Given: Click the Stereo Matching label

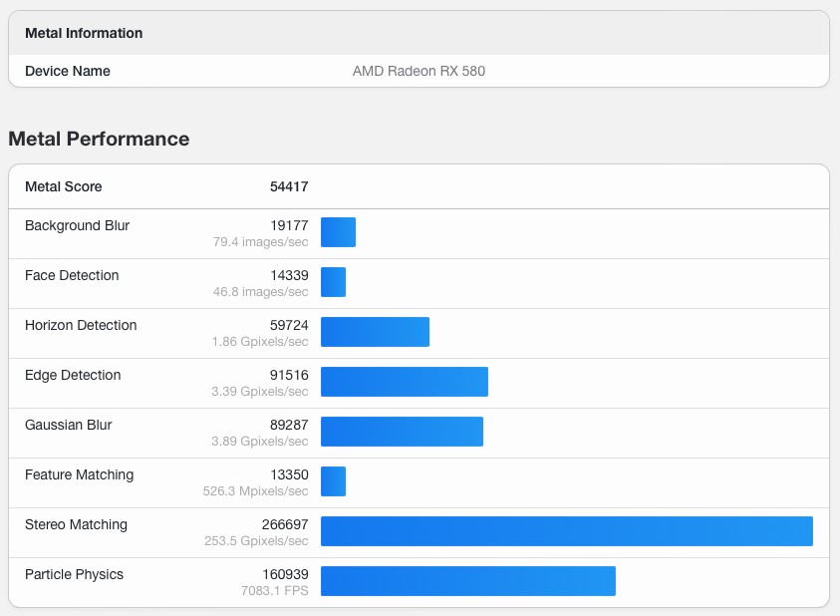Looking at the screenshot, I should tap(76, 525).
